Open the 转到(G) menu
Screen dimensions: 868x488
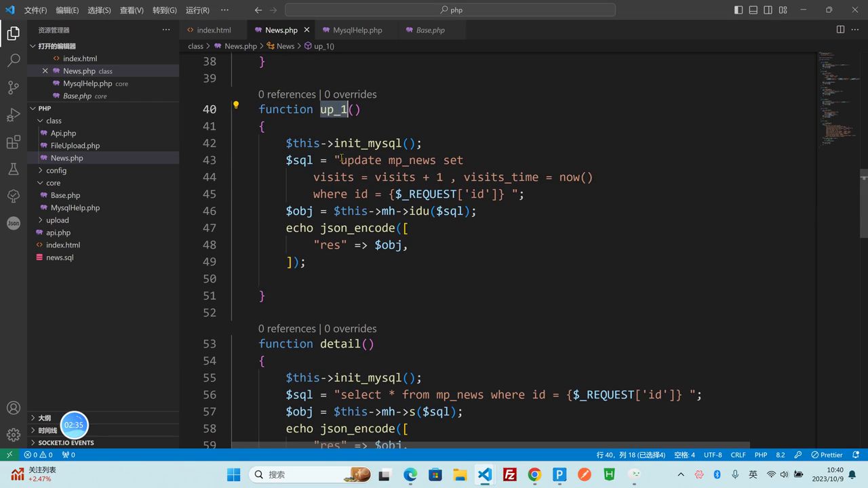(x=164, y=10)
